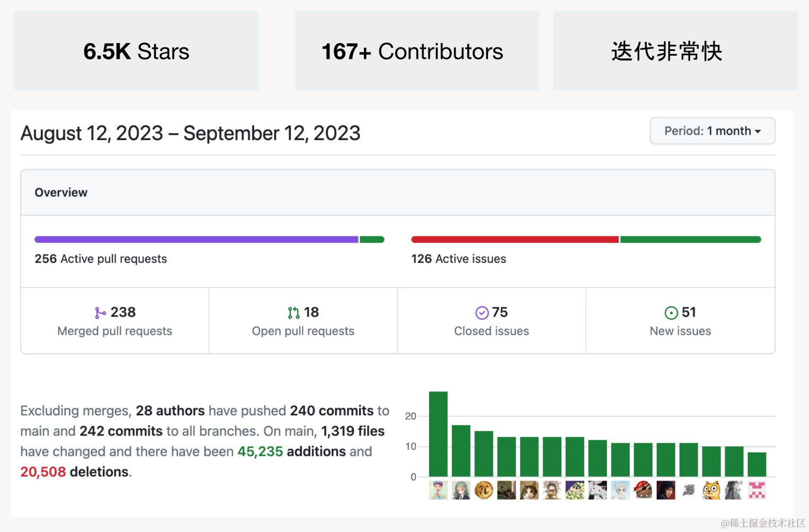Viewport: 809px width, 532px height.
Task: Click the green new issues circle icon
Action: 671,313
